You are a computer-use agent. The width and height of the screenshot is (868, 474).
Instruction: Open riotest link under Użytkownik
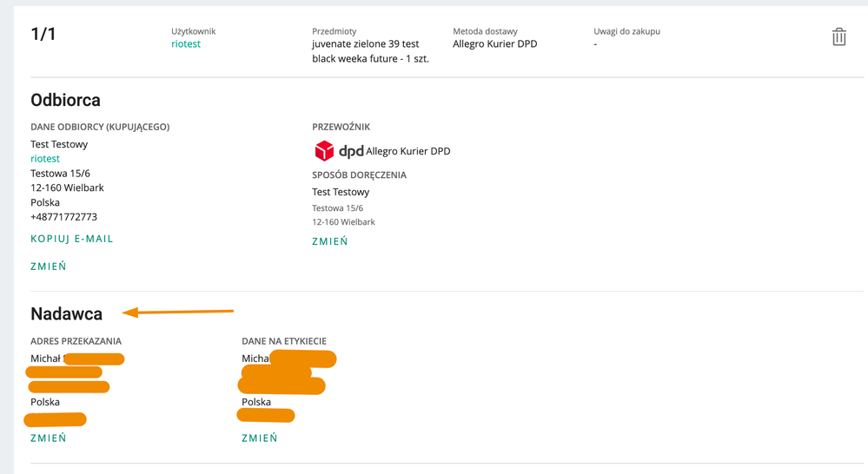pos(186,44)
